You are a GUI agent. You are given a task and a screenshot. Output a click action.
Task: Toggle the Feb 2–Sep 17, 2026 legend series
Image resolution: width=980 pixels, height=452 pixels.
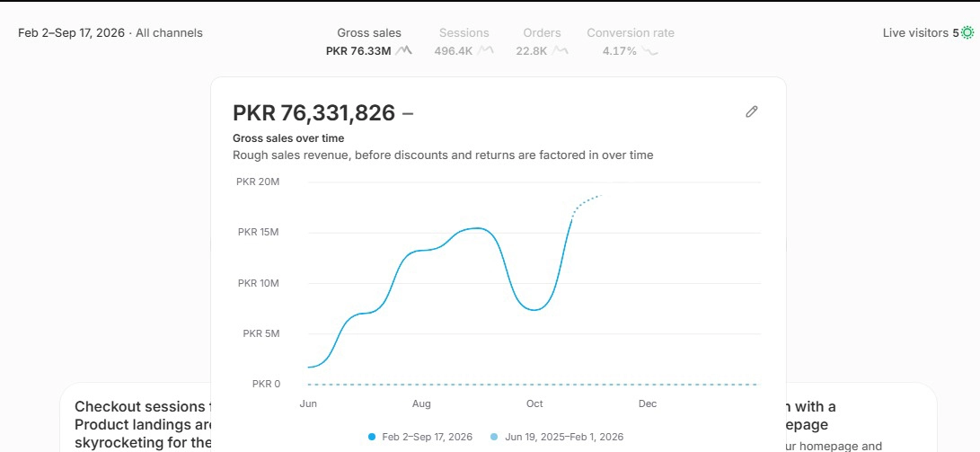tap(420, 437)
